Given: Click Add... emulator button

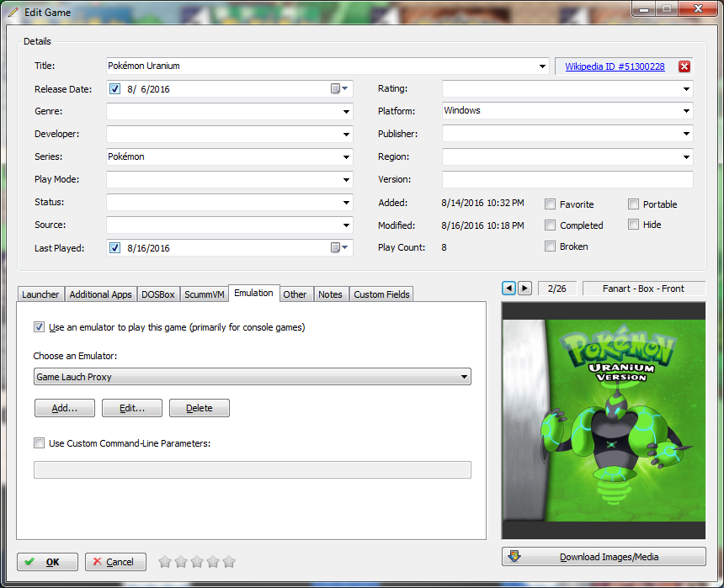Looking at the screenshot, I should pyautogui.click(x=65, y=408).
